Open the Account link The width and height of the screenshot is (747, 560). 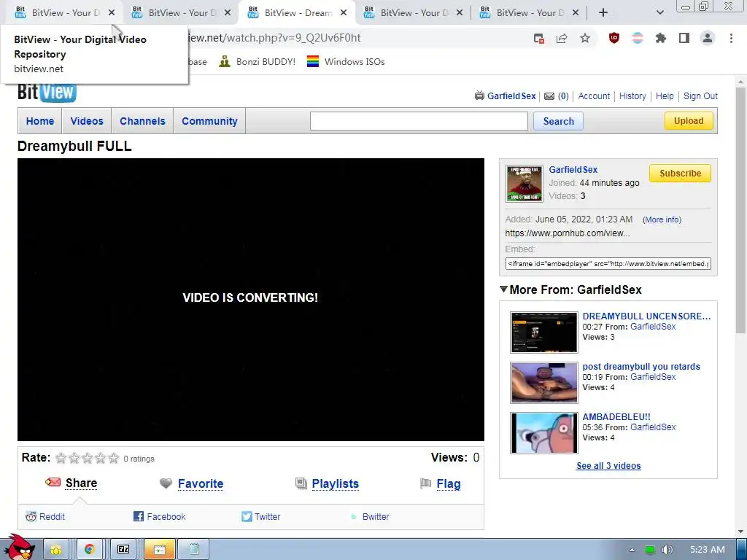pos(594,96)
